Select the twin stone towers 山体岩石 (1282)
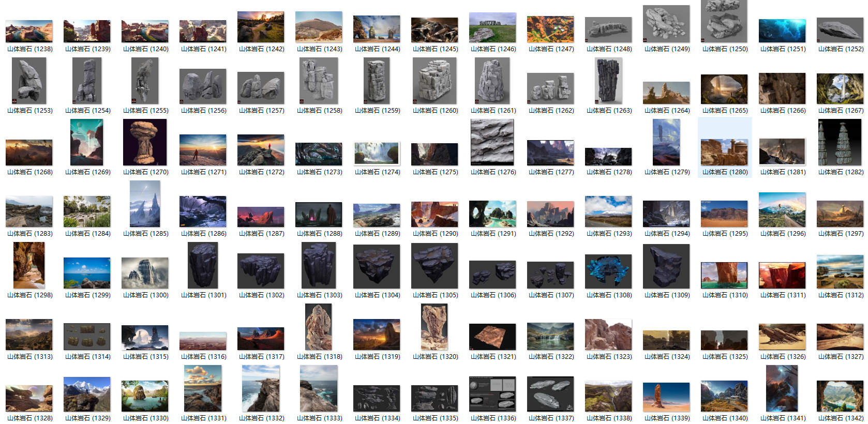The height and width of the screenshot is (424, 868). click(840, 142)
